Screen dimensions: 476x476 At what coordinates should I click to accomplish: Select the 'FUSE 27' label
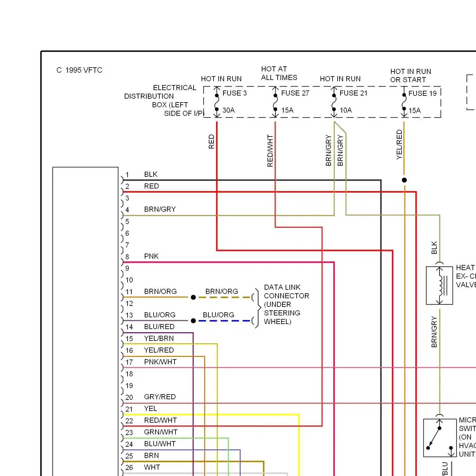tap(295, 93)
